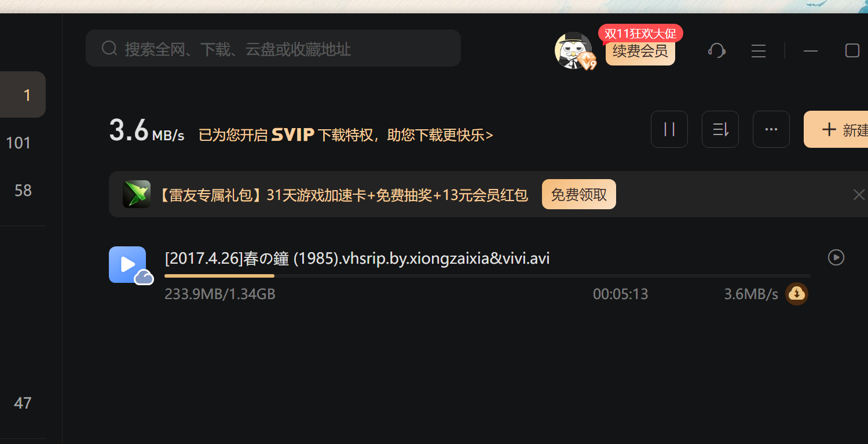Click the user avatar with level 9 badge
Image resolution: width=868 pixels, height=444 pixels.
pos(574,51)
